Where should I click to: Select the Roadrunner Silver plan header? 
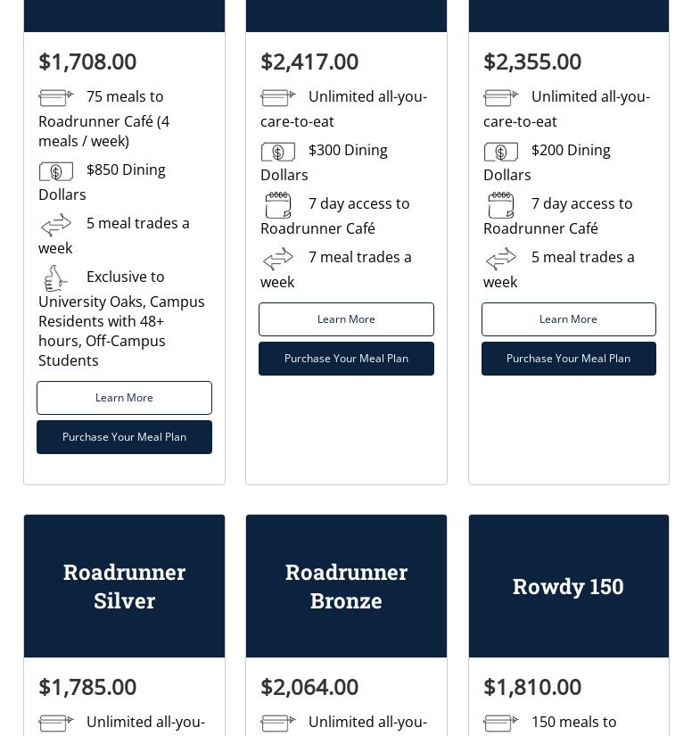pyautogui.click(x=124, y=586)
